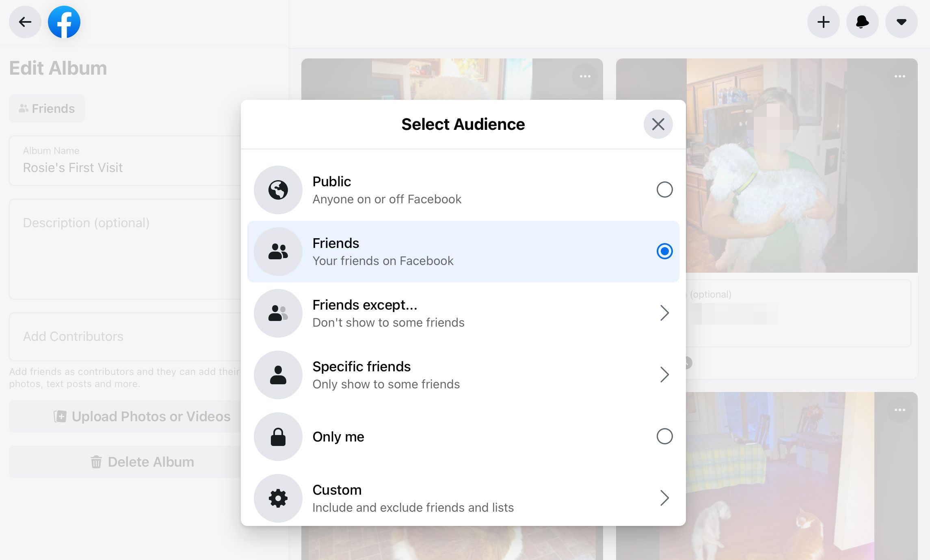
Task: Close the Select Audience dialog
Action: pos(657,124)
